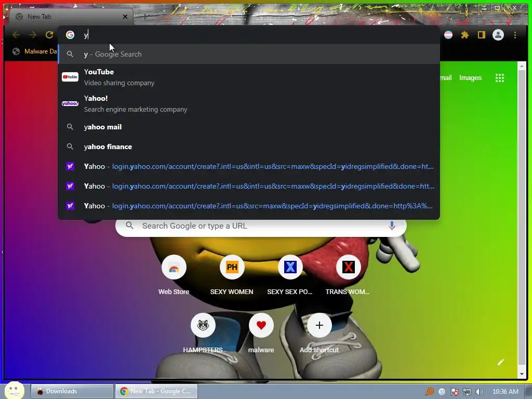Open the Web Store shortcut
Viewport: 532px width, 399px height.
174,268
